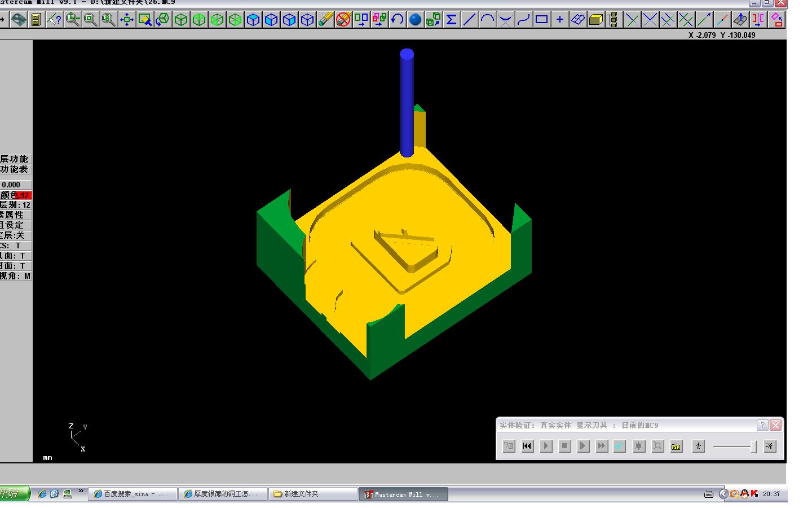Click the first blue cube view icon
This screenshot has height=508, width=812.
coord(253,20)
